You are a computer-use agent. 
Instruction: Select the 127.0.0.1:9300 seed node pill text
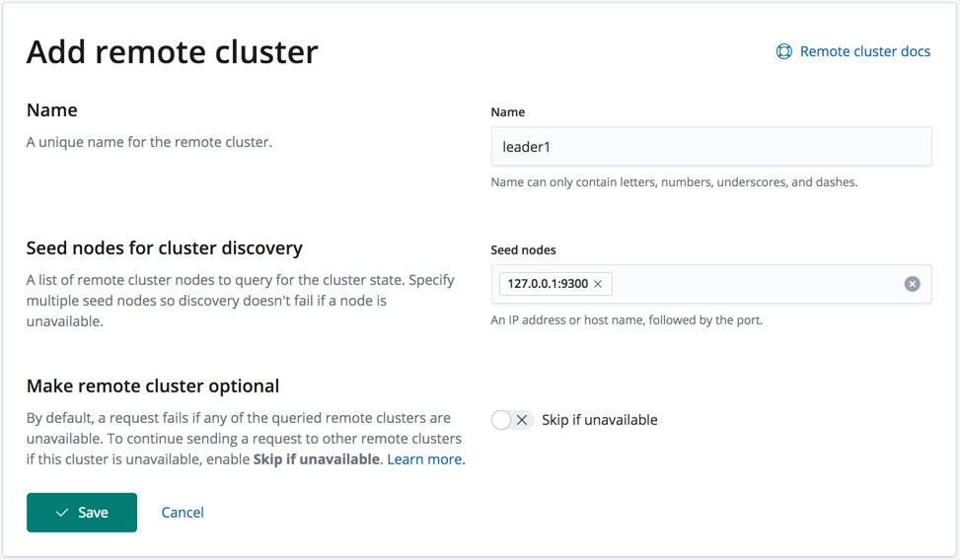[548, 284]
